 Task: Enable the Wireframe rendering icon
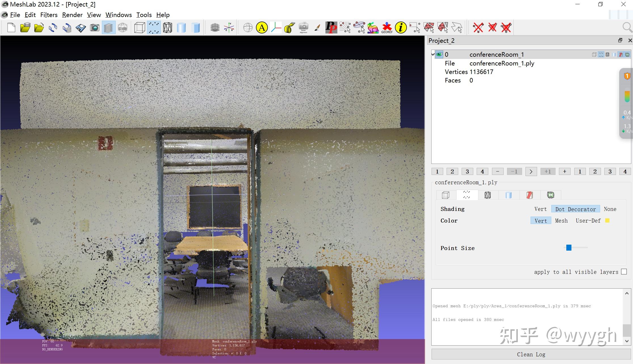(168, 28)
